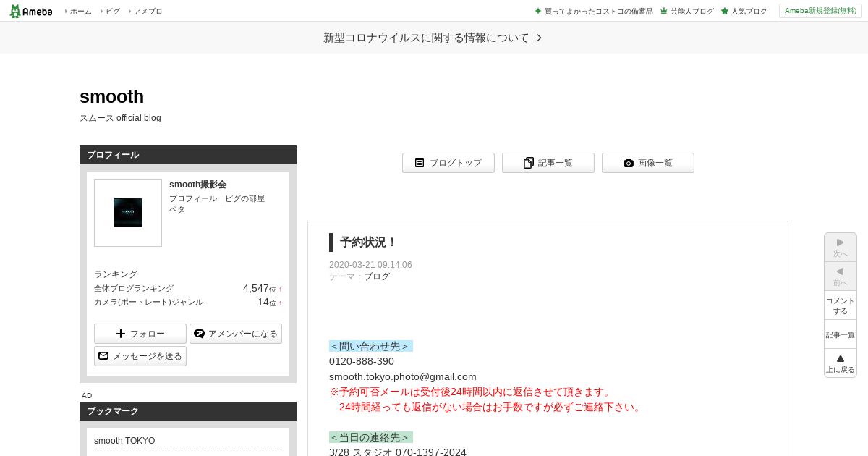Click the Ameba logo
The height and width of the screenshot is (456, 868).
30,11
